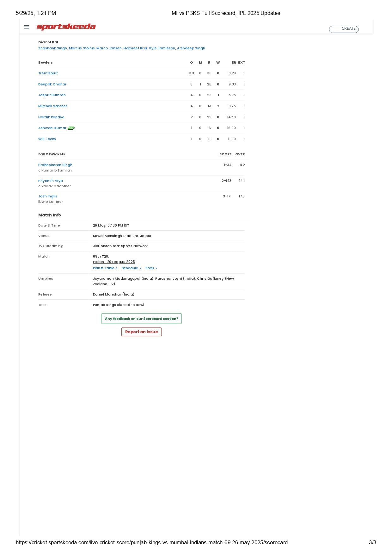Select Josh Inglis wicket entry

tap(48, 196)
